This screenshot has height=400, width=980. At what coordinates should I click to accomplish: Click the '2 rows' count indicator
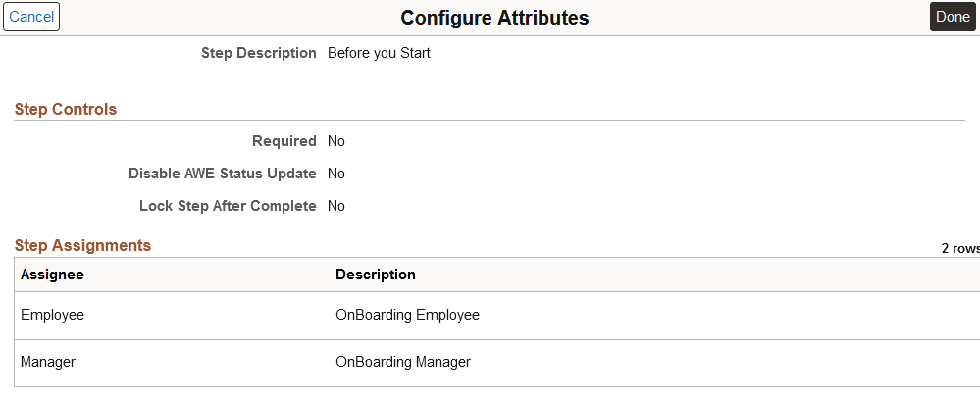(x=959, y=248)
